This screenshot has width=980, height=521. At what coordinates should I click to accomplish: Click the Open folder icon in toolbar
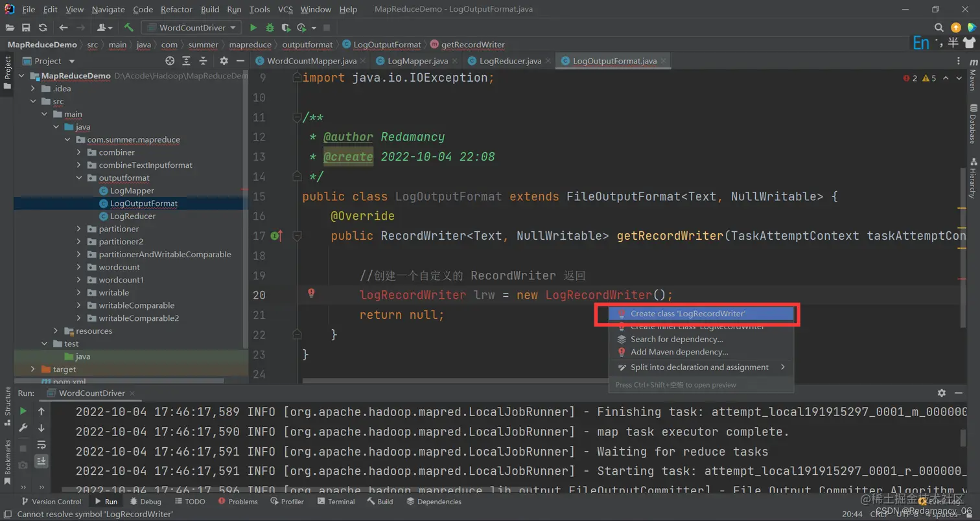click(x=10, y=28)
